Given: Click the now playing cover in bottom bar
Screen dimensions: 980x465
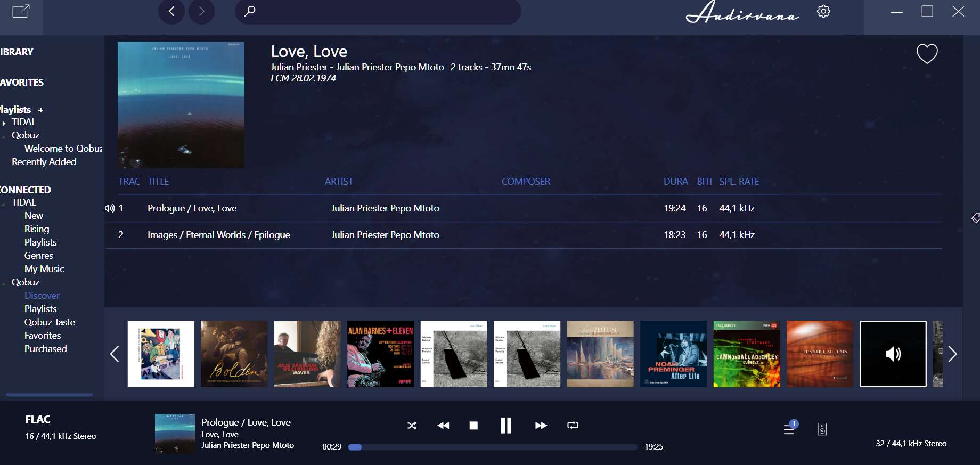Looking at the screenshot, I should click(175, 434).
